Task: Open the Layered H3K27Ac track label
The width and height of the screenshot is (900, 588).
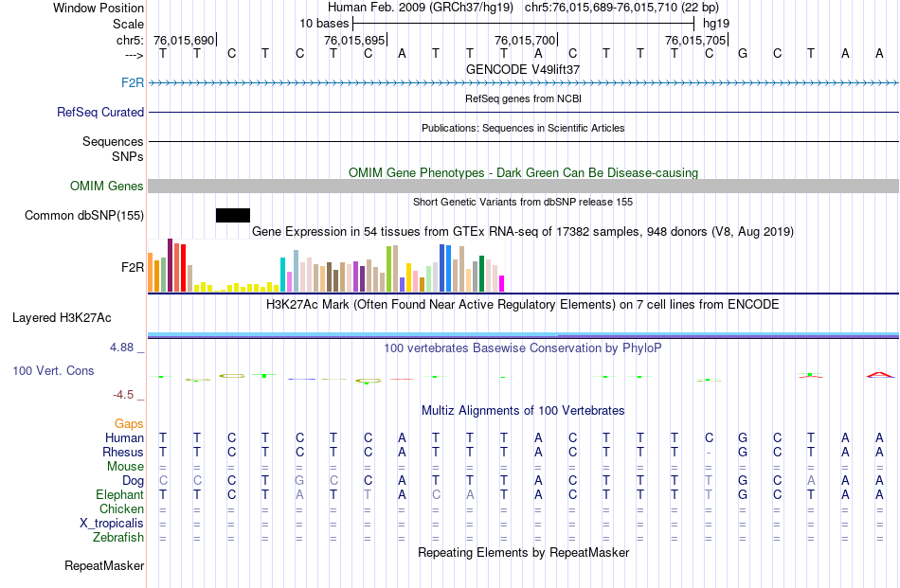Action: pyautogui.click(x=62, y=318)
